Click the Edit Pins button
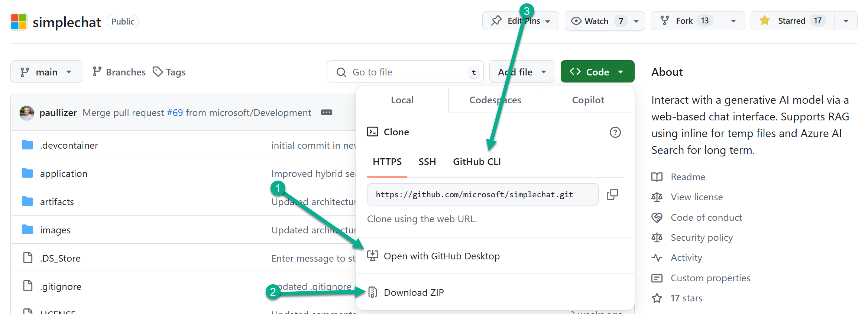 point(521,21)
